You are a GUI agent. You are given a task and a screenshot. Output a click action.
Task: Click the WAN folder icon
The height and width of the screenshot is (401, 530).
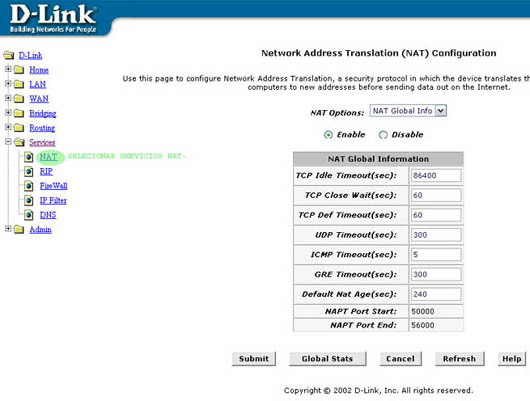[19, 99]
